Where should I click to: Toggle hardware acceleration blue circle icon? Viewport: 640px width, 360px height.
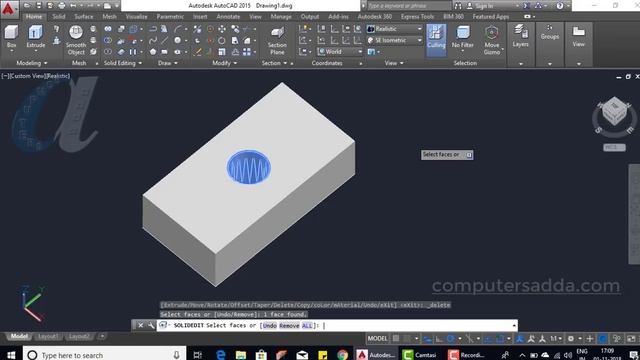point(603,338)
